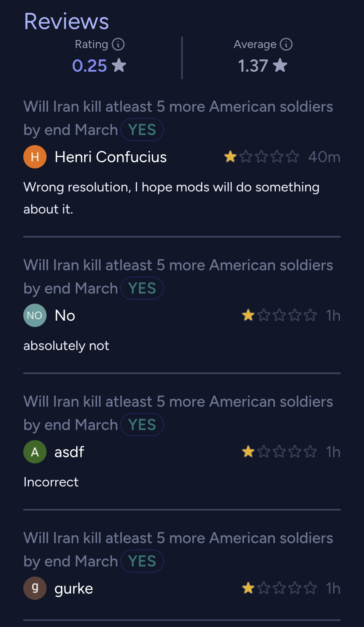Open the market title above Henri Confucius's review
The image size is (364, 627).
(x=178, y=107)
